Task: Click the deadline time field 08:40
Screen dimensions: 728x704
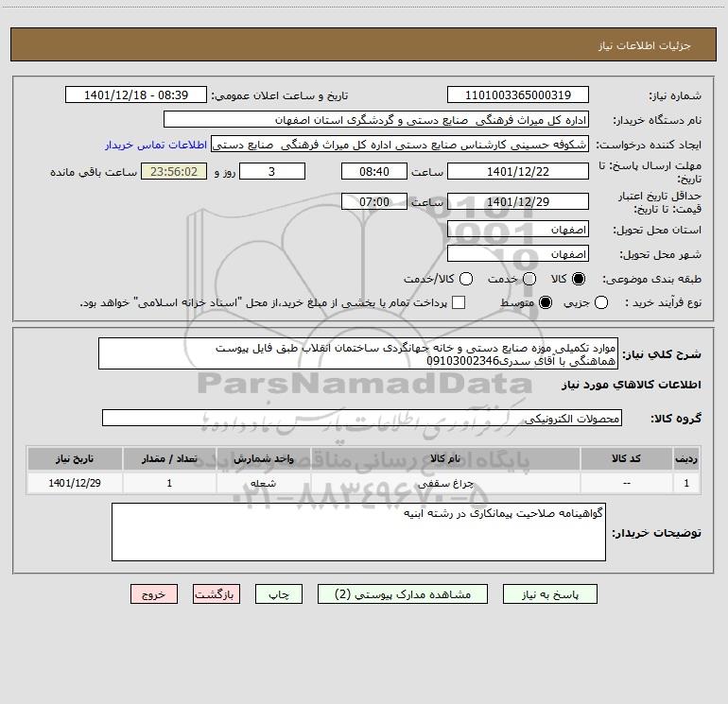Action: [374, 171]
